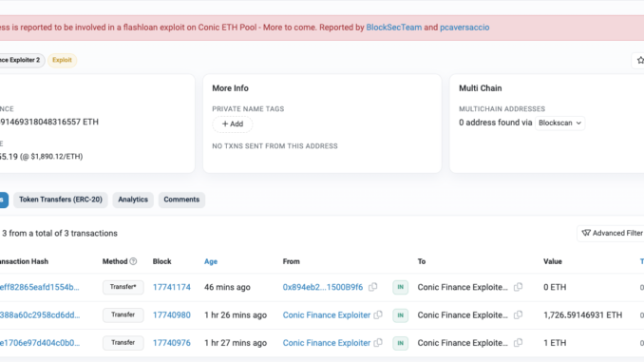Click To address in block 17740980 row
This screenshot has height=362, width=644.
pyautogui.click(x=463, y=315)
